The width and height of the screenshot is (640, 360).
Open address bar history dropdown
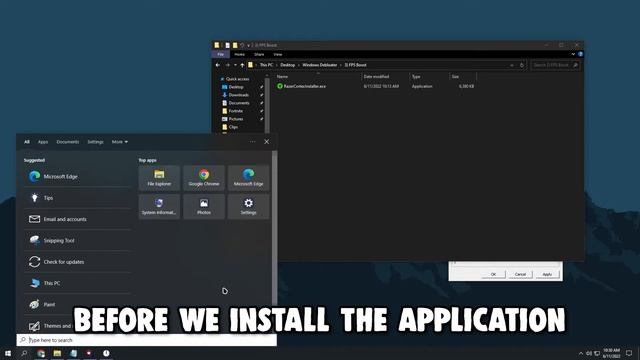point(512,65)
